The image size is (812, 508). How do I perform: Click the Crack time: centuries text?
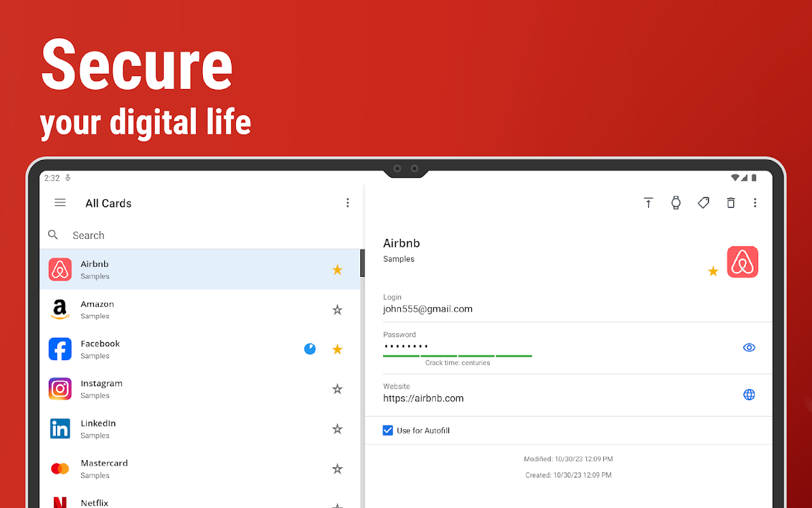[457, 363]
